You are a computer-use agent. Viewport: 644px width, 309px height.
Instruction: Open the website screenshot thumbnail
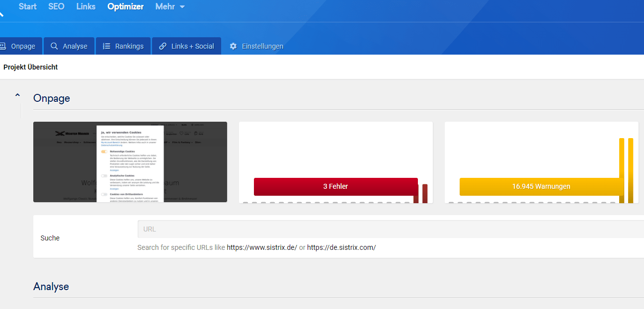click(130, 162)
